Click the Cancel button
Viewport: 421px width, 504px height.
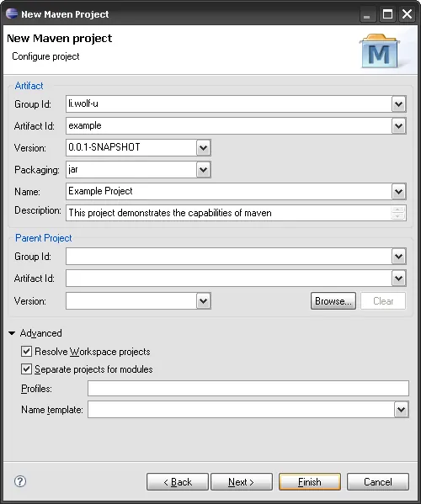(x=378, y=481)
